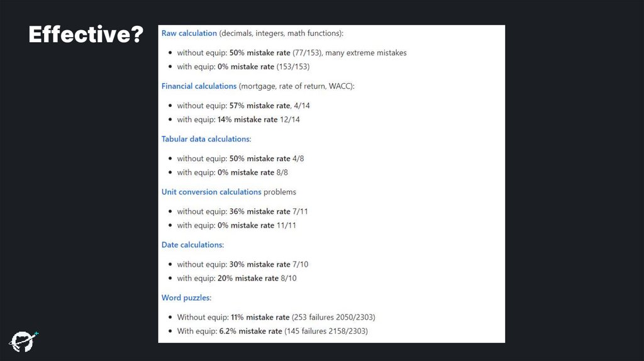Image resolution: width=644 pixels, height=361 pixels.
Task: Select the 6.2% mistake rate bullet
Action: point(272,331)
